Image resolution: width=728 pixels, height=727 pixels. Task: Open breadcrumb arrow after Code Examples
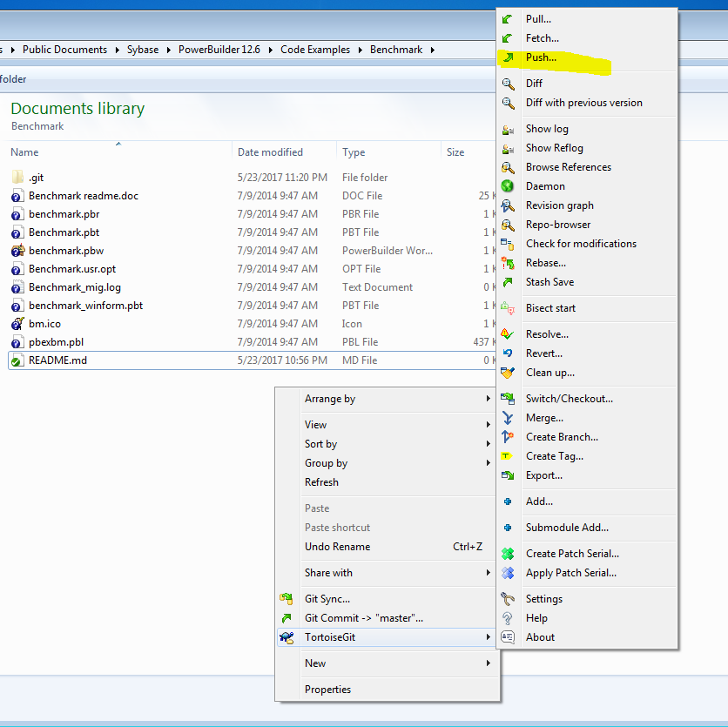click(x=361, y=50)
